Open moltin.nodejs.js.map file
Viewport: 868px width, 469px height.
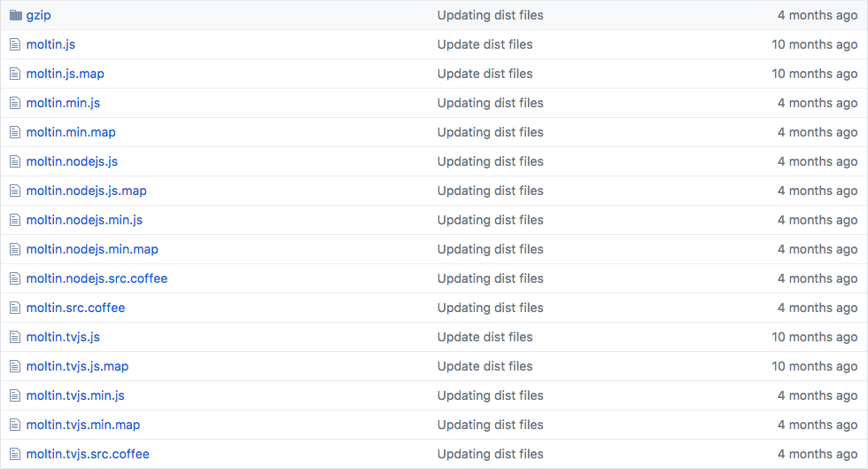point(87,191)
